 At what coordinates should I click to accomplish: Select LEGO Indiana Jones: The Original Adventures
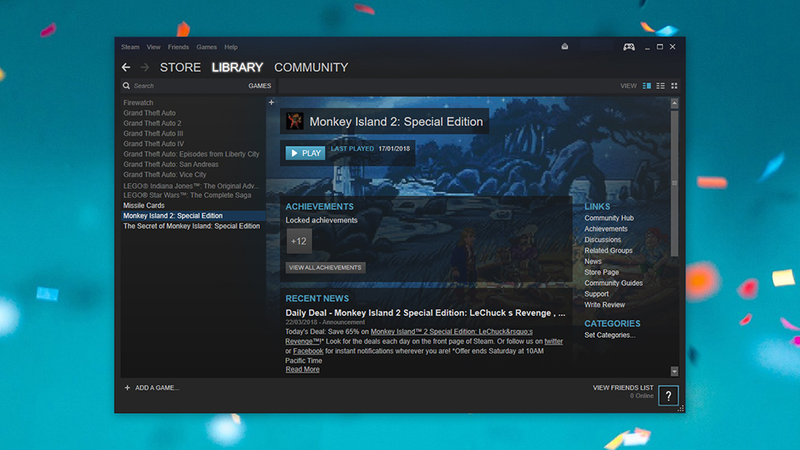pos(191,186)
